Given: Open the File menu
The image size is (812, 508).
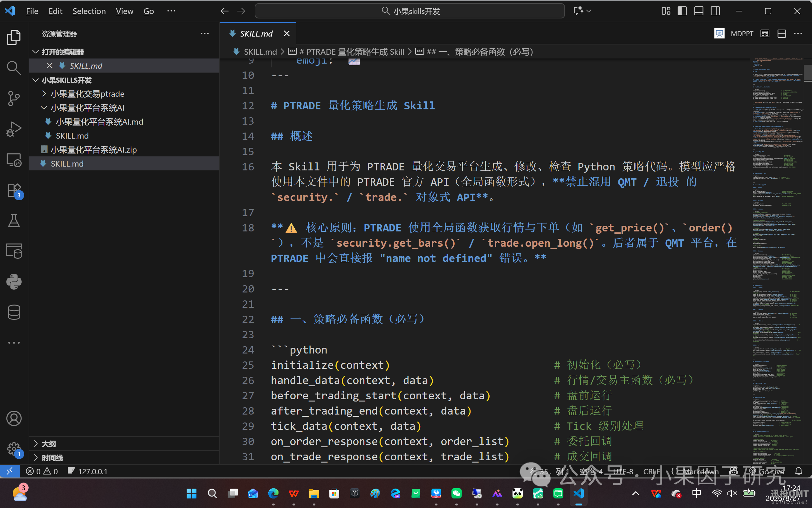Looking at the screenshot, I should 32,11.
